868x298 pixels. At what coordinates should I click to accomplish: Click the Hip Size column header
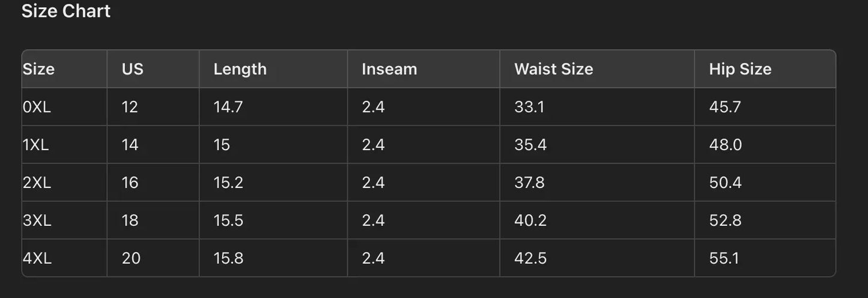[740, 69]
